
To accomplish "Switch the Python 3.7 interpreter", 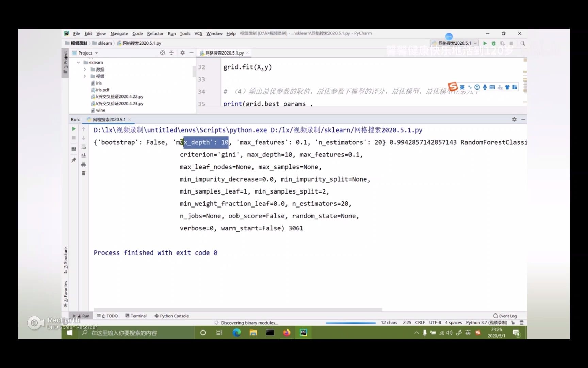I will pos(486,323).
